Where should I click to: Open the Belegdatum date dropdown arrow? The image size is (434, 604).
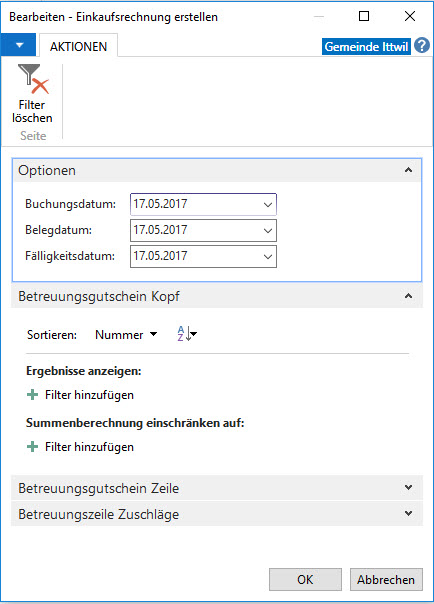(268, 230)
